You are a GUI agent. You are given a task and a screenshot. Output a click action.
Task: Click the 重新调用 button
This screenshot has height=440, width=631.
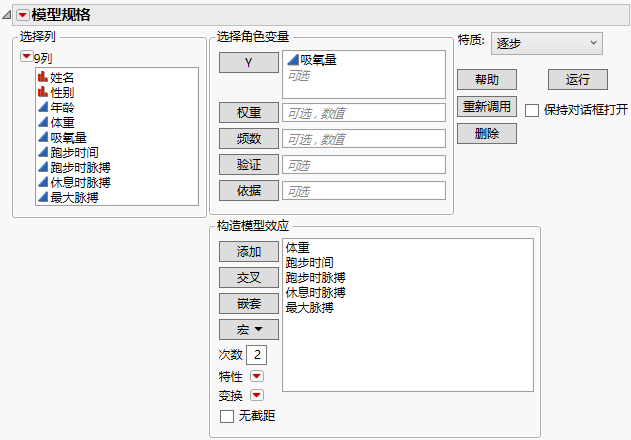487,106
